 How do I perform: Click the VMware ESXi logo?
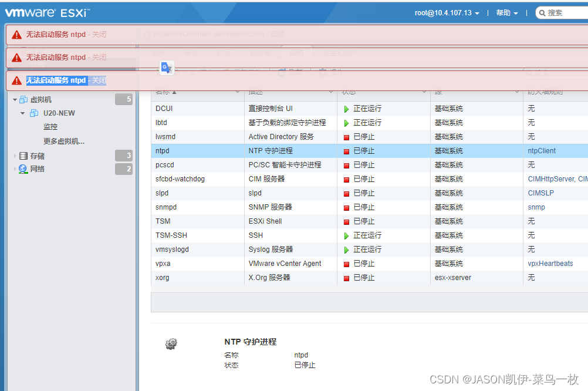pos(48,12)
